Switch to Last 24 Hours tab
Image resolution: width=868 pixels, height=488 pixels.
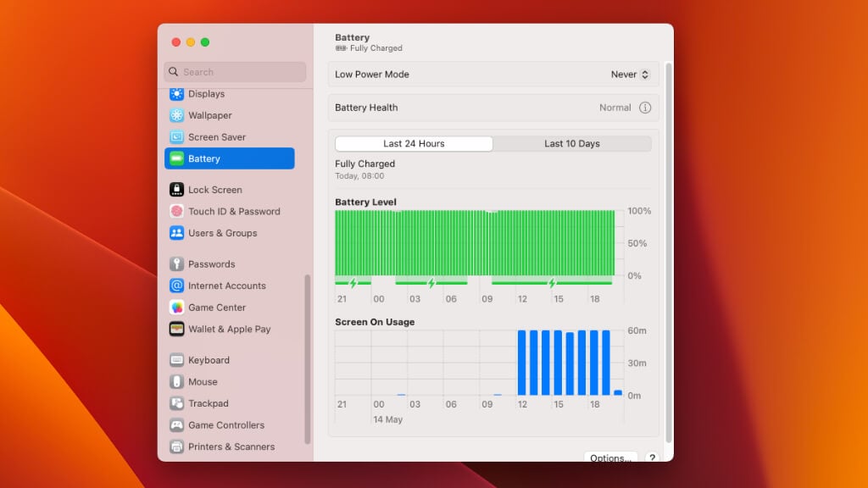pos(414,143)
